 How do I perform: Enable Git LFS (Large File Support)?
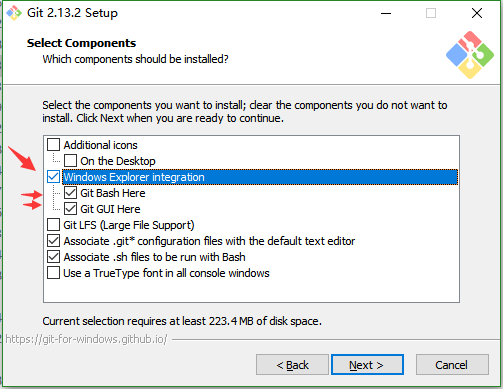(x=54, y=225)
